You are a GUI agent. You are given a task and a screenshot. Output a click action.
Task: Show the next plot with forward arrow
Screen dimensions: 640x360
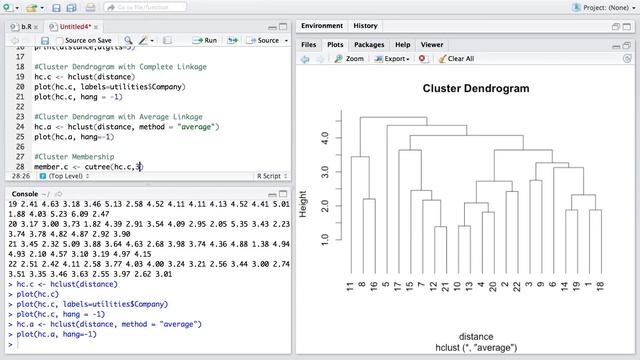[x=320, y=59]
